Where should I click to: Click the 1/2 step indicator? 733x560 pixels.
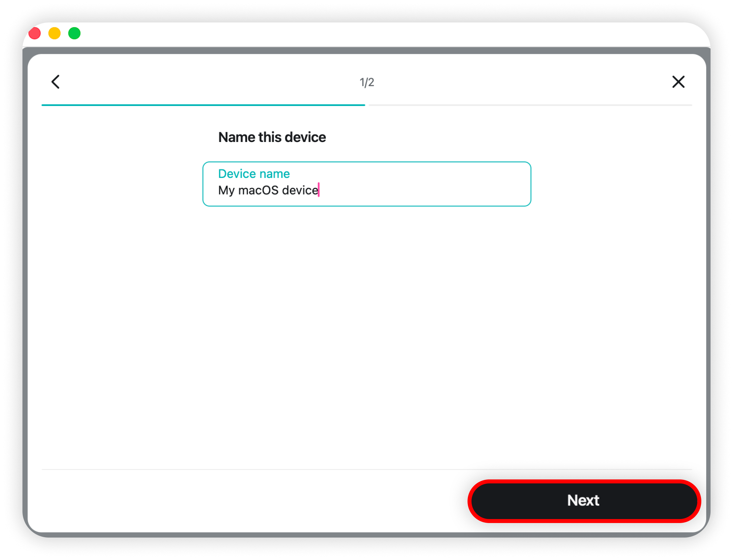367,82
